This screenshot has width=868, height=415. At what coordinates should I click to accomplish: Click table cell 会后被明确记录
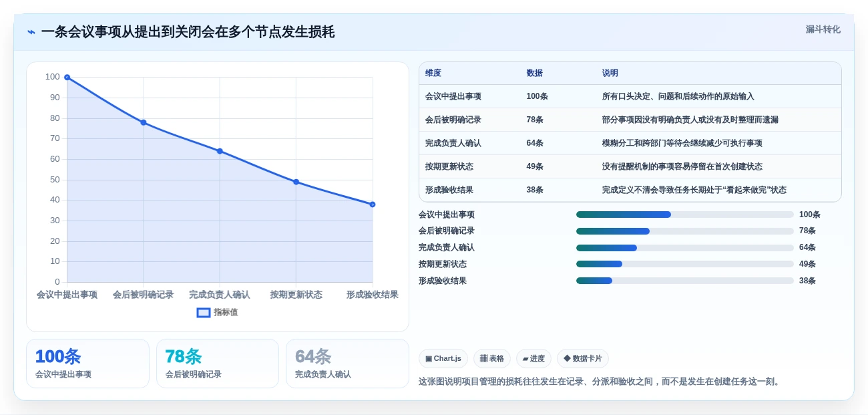click(x=453, y=120)
